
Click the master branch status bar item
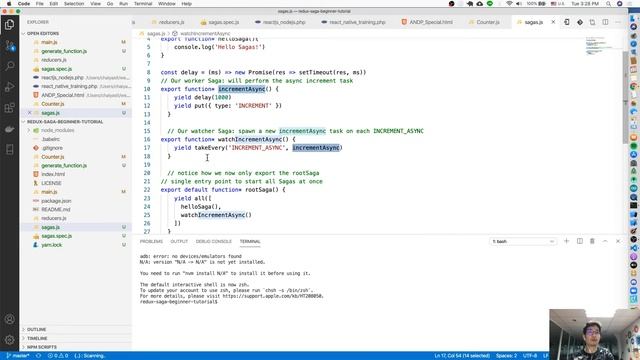[x=18, y=356]
